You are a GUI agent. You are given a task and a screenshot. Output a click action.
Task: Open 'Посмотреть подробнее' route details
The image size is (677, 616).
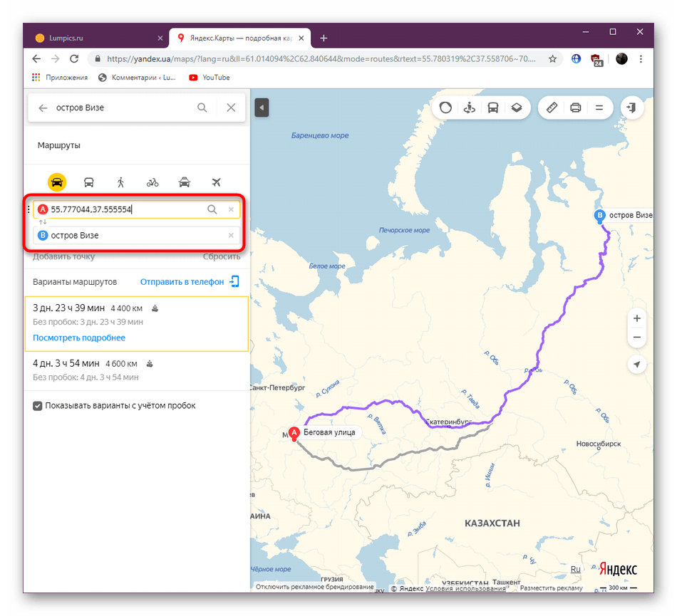[79, 338]
